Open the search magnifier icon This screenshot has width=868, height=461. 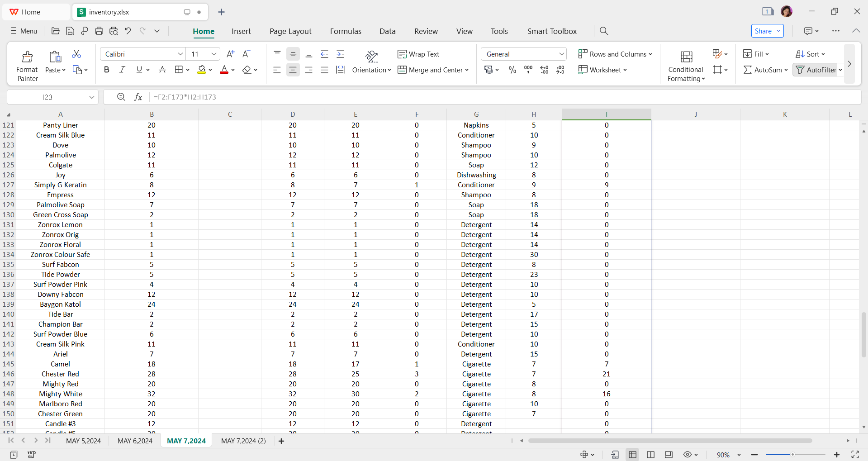604,31
